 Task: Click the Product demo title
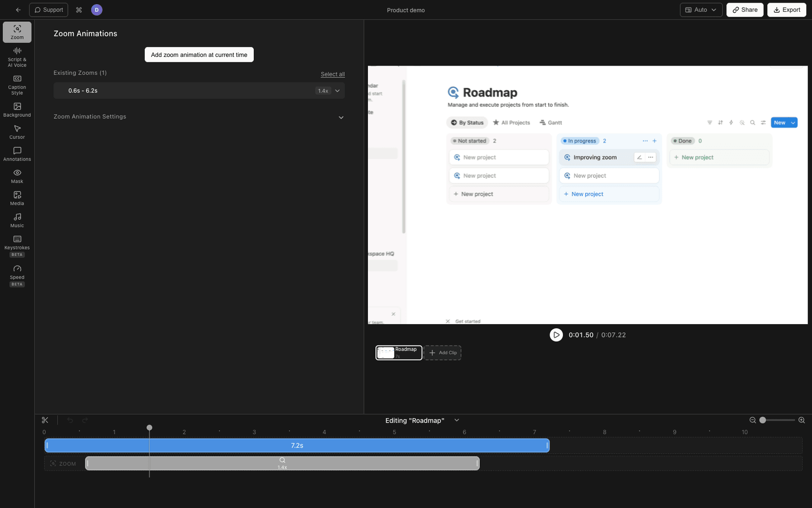(406, 10)
